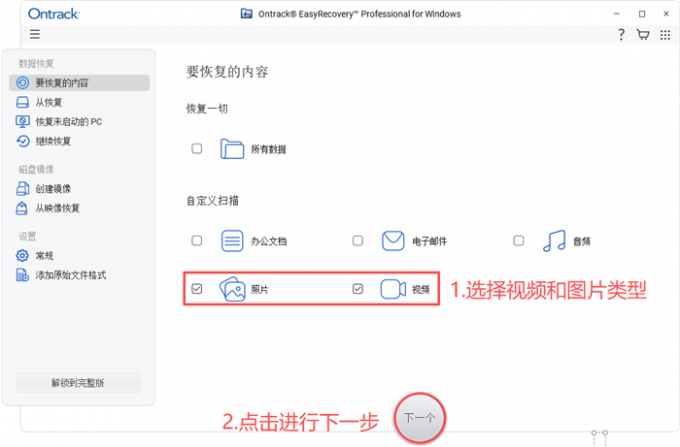This screenshot has height=447, width=680.
Task: Click the 继续恢复 icon
Action: click(x=23, y=141)
